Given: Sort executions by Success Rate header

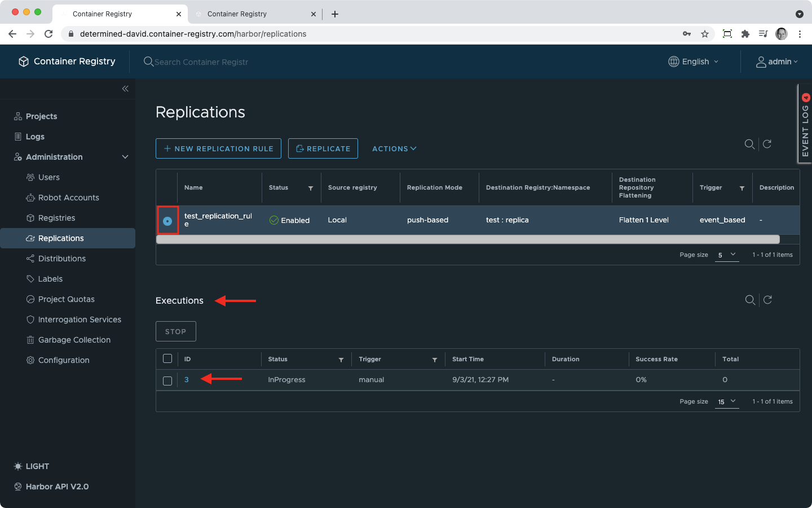Looking at the screenshot, I should click(x=656, y=359).
